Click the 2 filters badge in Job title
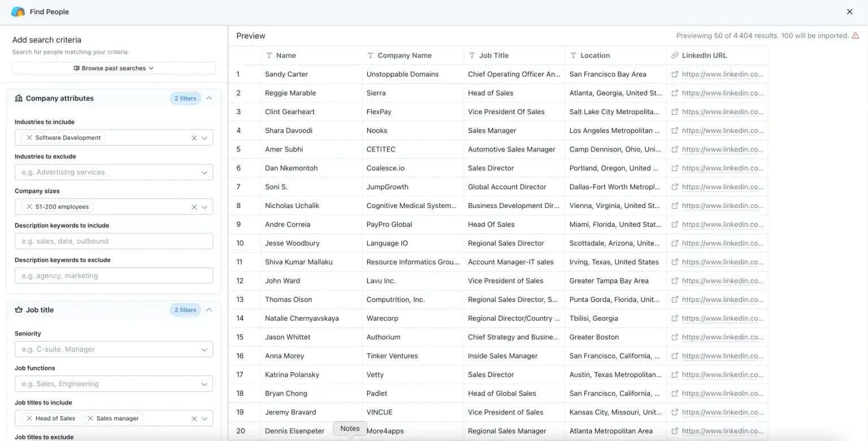868x441 pixels. tap(185, 310)
